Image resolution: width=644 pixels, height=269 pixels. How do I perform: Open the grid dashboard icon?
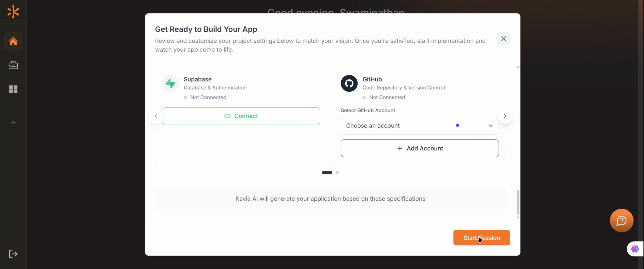click(x=13, y=89)
